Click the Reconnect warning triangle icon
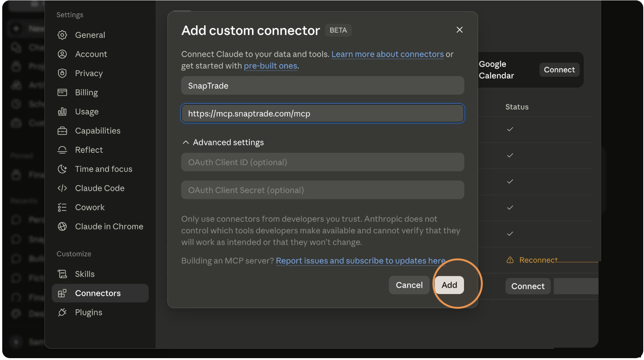 click(x=510, y=260)
